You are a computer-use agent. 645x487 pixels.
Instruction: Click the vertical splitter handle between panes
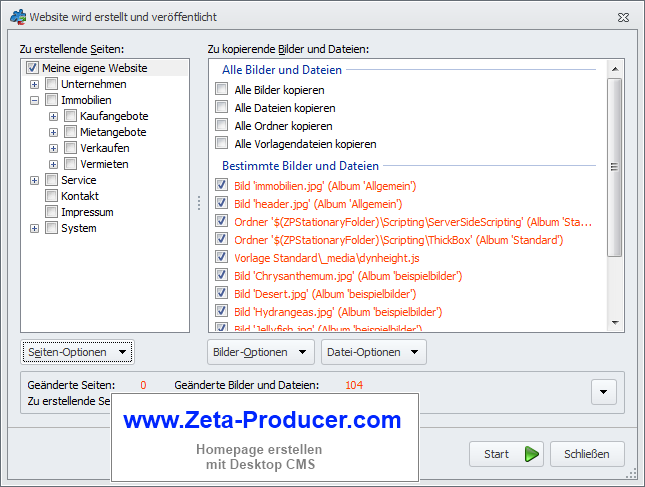click(x=199, y=203)
